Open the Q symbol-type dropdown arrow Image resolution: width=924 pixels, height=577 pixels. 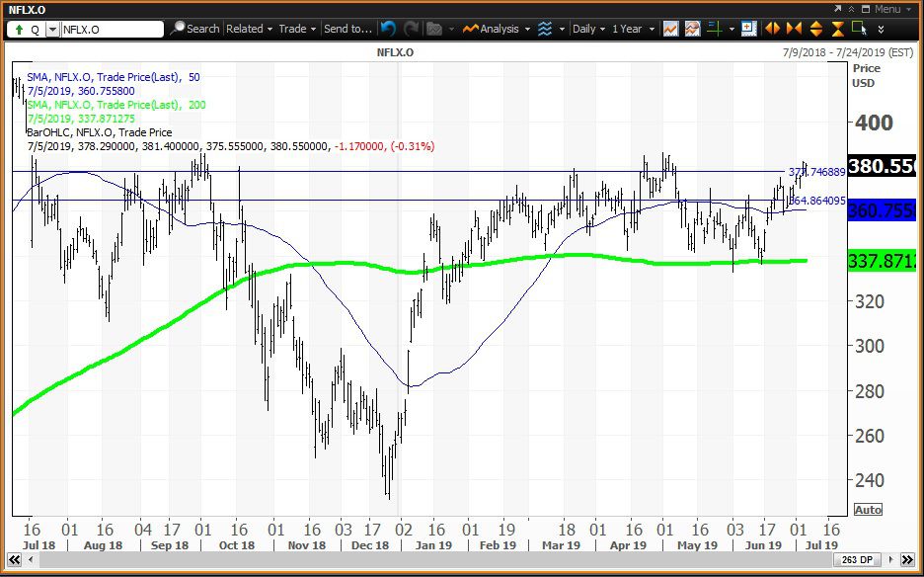[52, 29]
